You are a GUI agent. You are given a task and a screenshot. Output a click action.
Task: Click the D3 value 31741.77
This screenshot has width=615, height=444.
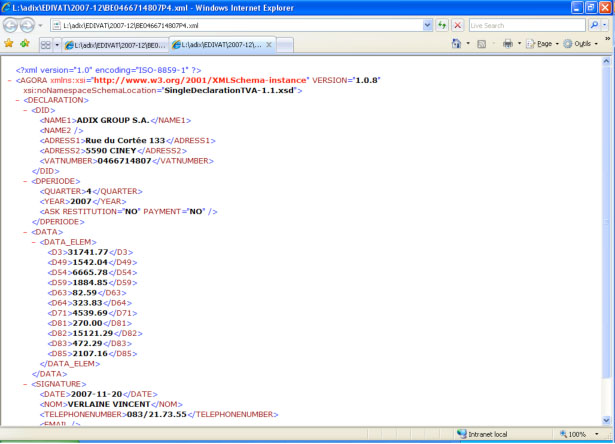coord(88,252)
